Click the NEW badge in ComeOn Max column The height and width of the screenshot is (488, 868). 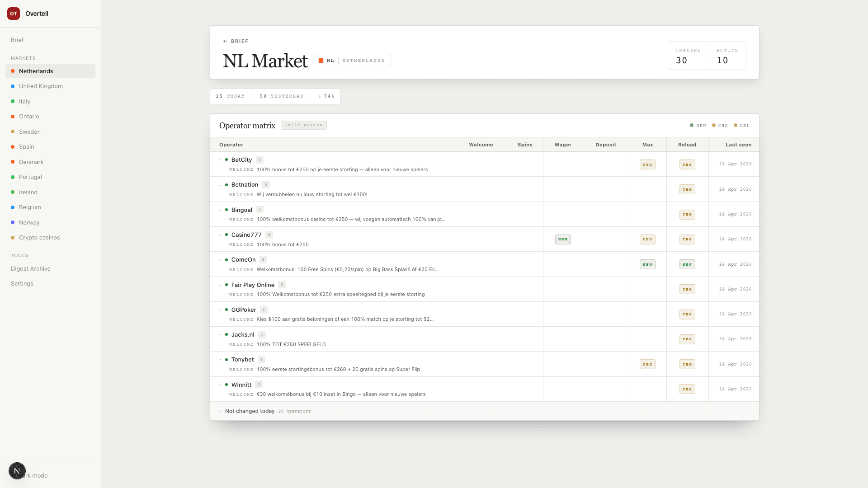tap(647, 264)
